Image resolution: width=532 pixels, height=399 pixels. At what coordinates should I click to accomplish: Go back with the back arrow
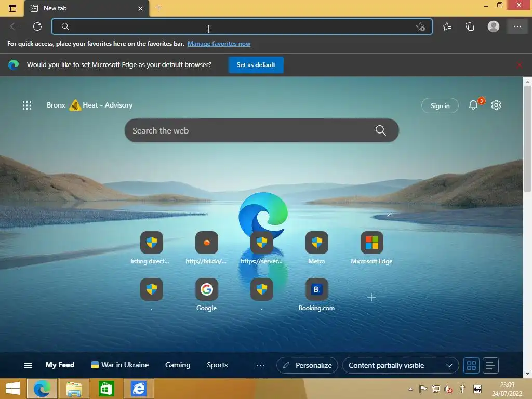click(x=14, y=26)
